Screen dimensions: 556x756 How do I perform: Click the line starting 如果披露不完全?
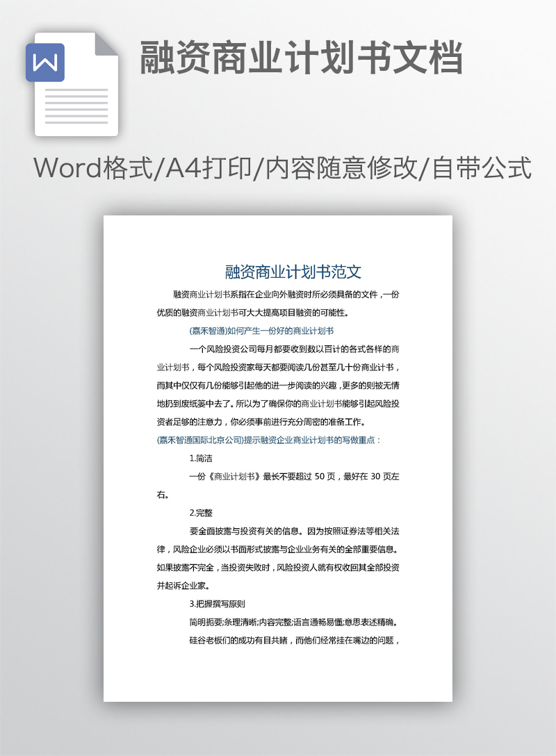(x=278, y=568)
